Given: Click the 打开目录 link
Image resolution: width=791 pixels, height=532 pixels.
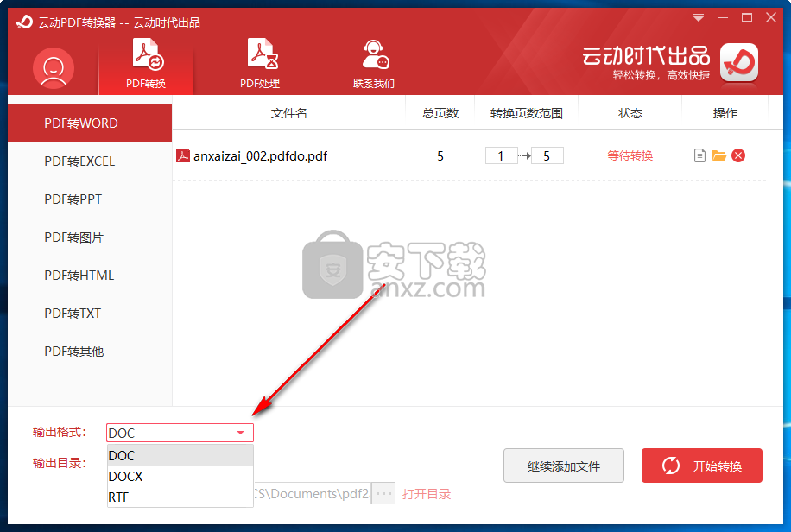Looking at the screenshot, I should coord(427,494).
